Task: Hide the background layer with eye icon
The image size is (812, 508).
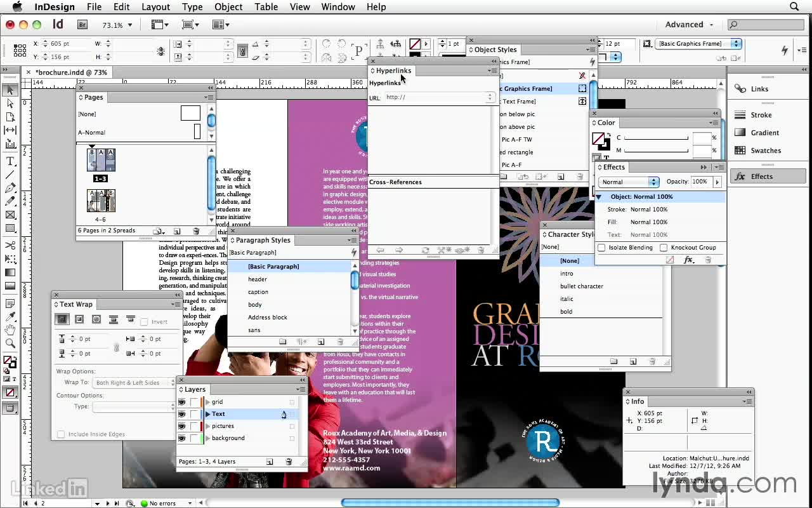Action: [x=182, y=438]
